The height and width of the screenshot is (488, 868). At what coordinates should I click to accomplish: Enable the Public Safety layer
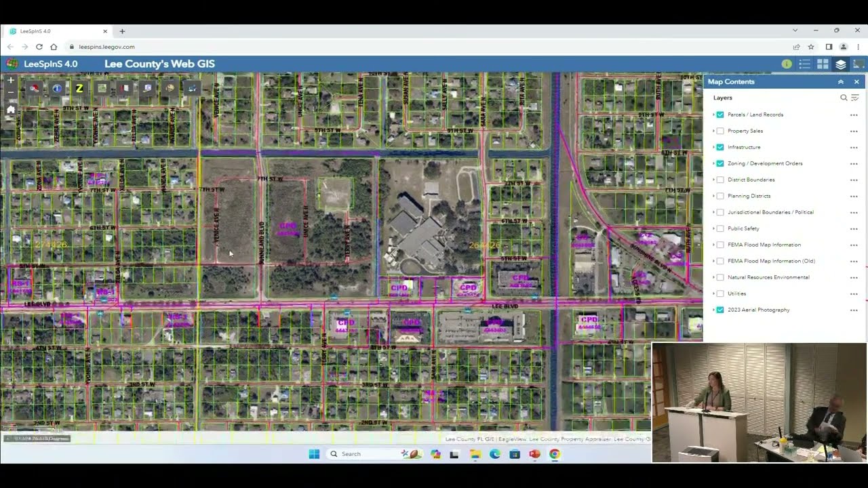click(720, 228)
